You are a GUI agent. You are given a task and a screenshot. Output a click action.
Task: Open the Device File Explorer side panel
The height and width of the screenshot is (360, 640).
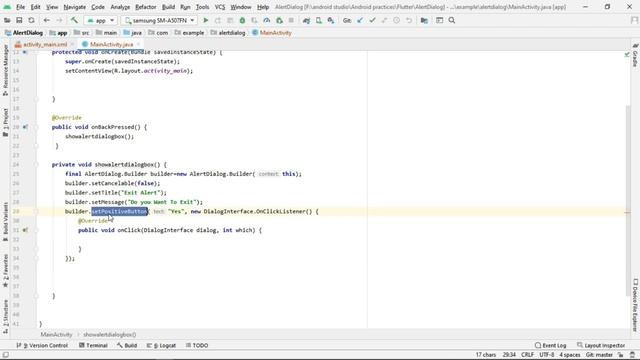(635, 304)
